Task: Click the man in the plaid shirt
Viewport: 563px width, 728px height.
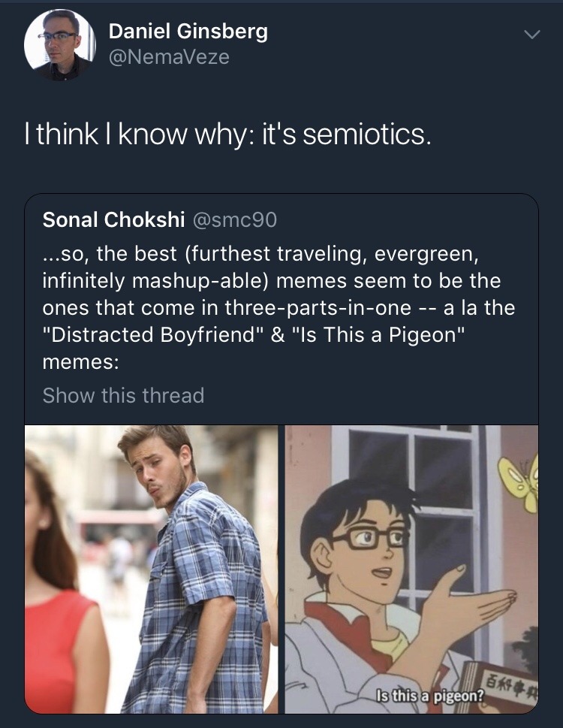Action: pyautogui.click(x=194, y=571)
